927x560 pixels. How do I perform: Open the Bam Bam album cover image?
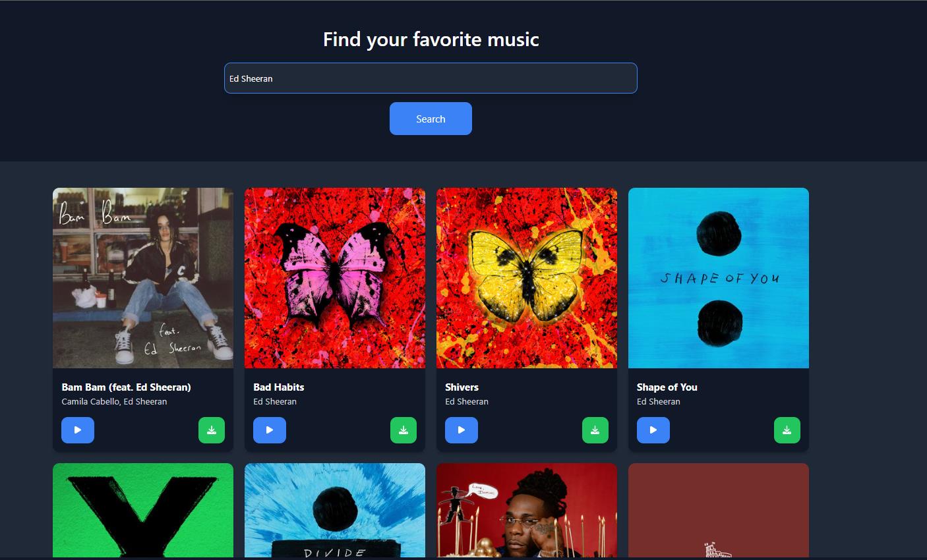click(x=143, y=278)
